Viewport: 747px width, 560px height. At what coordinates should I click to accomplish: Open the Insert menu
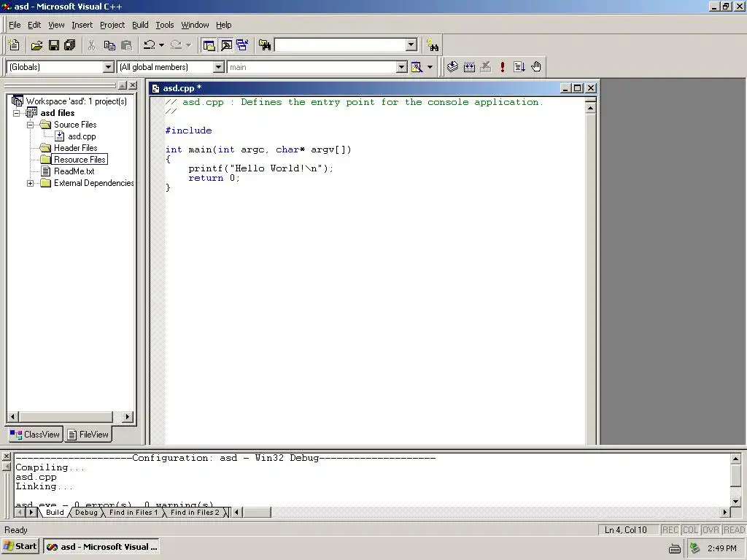coord(82,25)
